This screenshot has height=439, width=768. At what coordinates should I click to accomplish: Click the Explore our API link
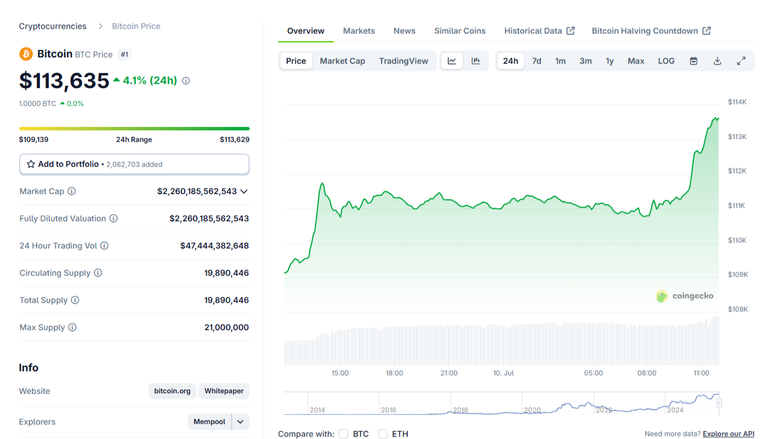tap(728, 434)
